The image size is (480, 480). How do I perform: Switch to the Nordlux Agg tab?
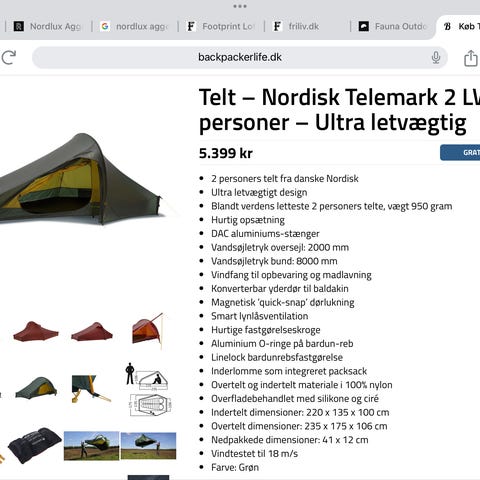(x=47, y=26)
